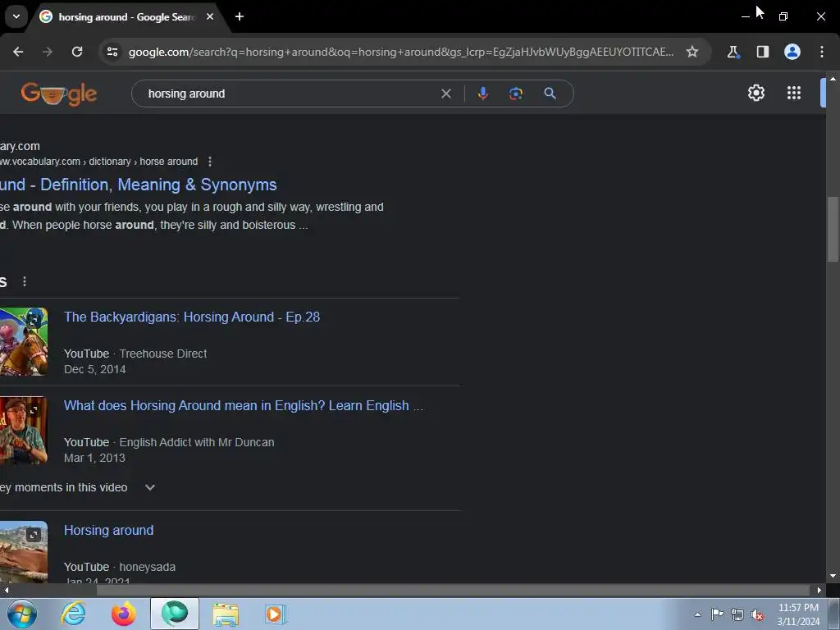Open The Backyardigans: Horsing Around video

click(192, 317)
